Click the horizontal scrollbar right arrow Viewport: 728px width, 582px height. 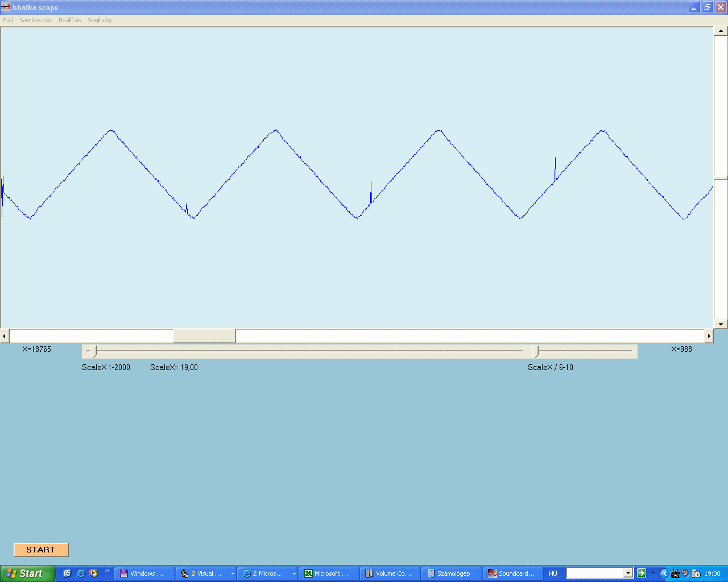[709, 336]
